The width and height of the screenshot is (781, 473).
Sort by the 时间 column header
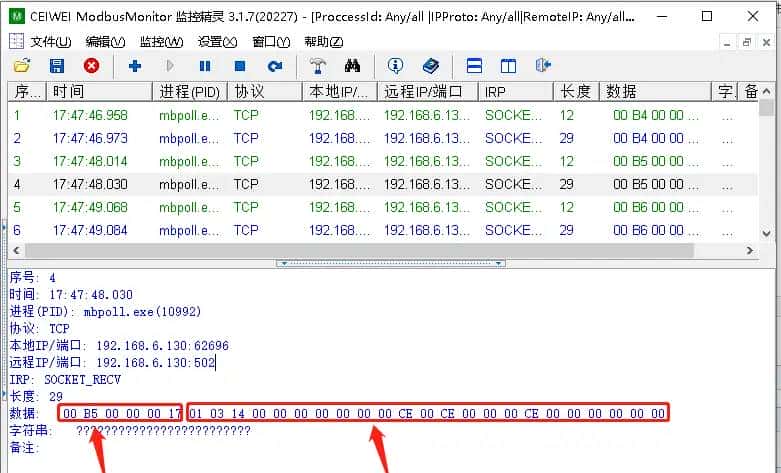click(x=99, y=92)
